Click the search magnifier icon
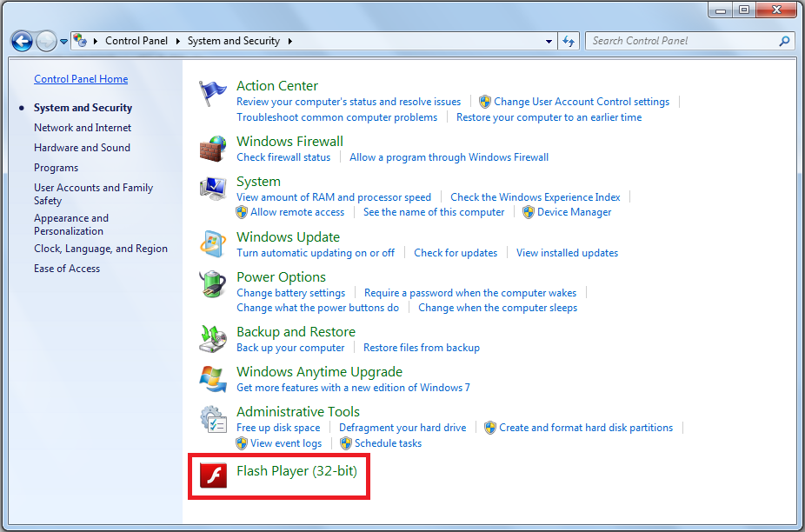 pyautogui.click(x=784, y=41)
